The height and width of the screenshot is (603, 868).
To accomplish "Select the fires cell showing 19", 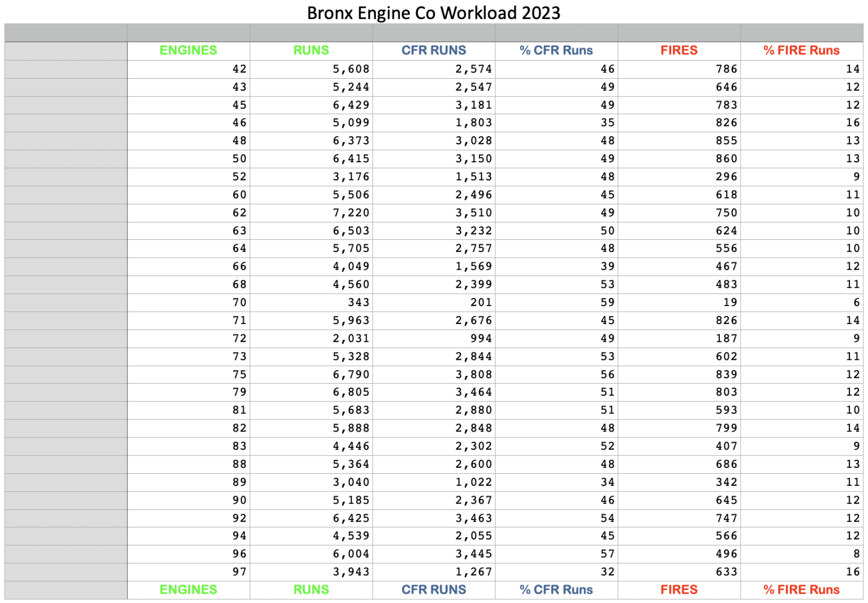I will click(730, 302).
